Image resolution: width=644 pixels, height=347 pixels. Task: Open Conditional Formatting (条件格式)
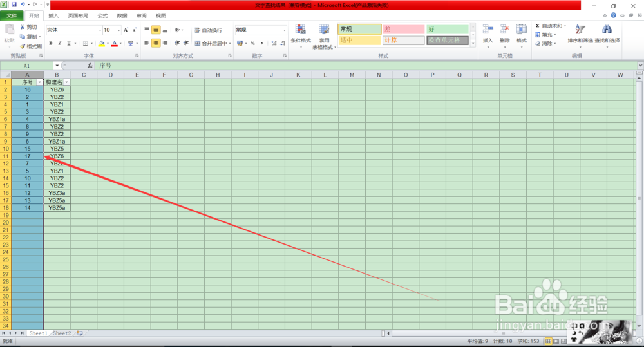pyautogui.click(x=301, y=36)
